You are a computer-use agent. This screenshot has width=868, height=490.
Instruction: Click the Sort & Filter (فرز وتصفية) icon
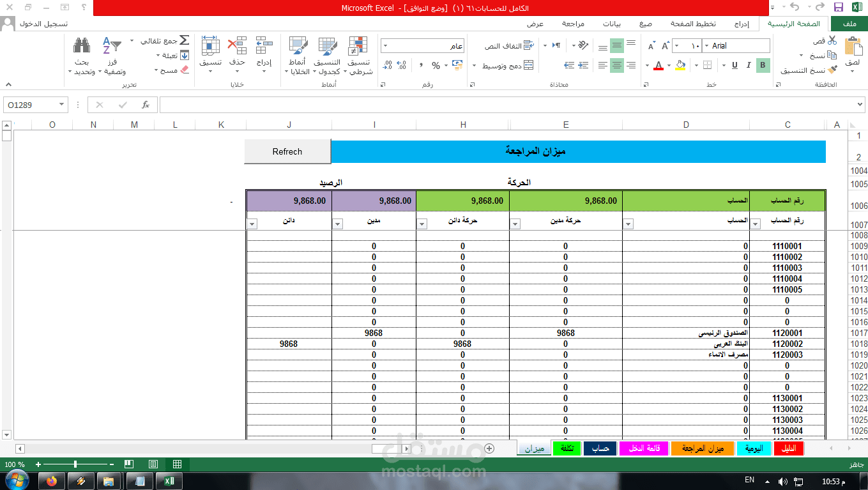112,46
